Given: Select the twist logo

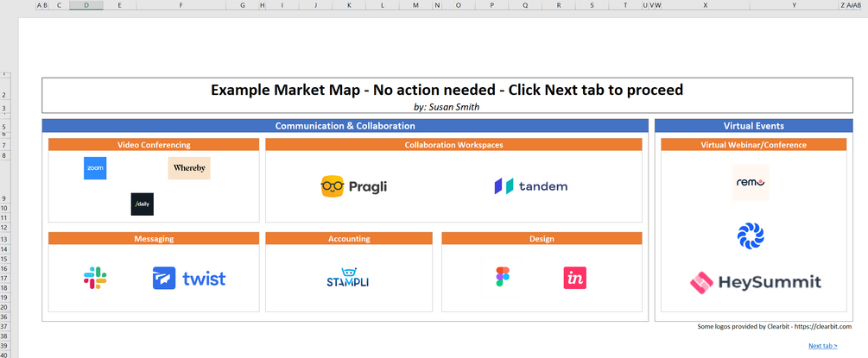Looking at the screenshot, I should pos(189,279).
